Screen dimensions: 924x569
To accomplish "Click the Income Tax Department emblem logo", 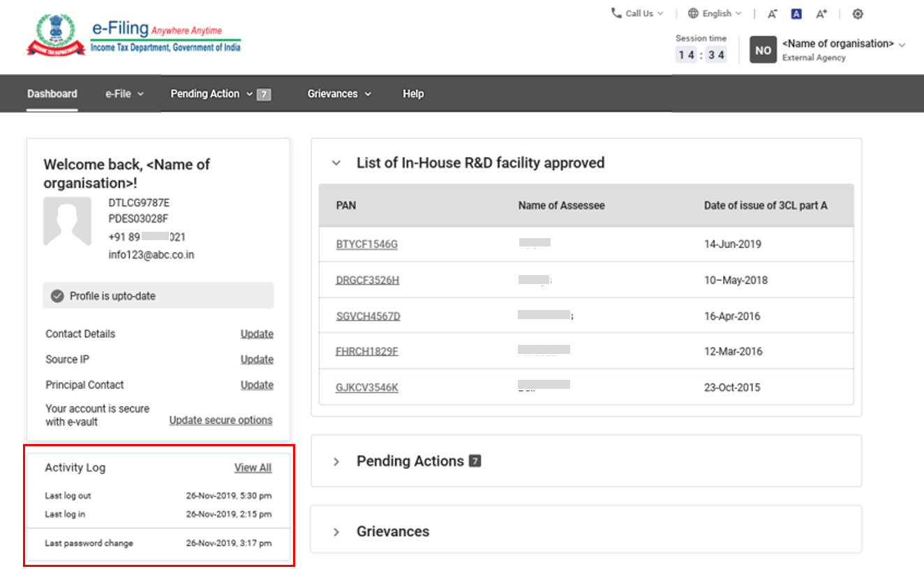I will pos(56,36).
